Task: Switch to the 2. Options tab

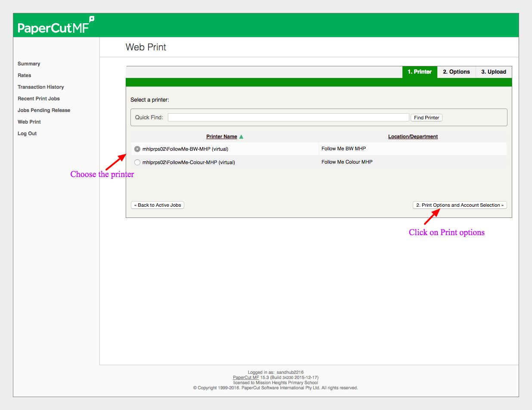Action: pos(456,72)
